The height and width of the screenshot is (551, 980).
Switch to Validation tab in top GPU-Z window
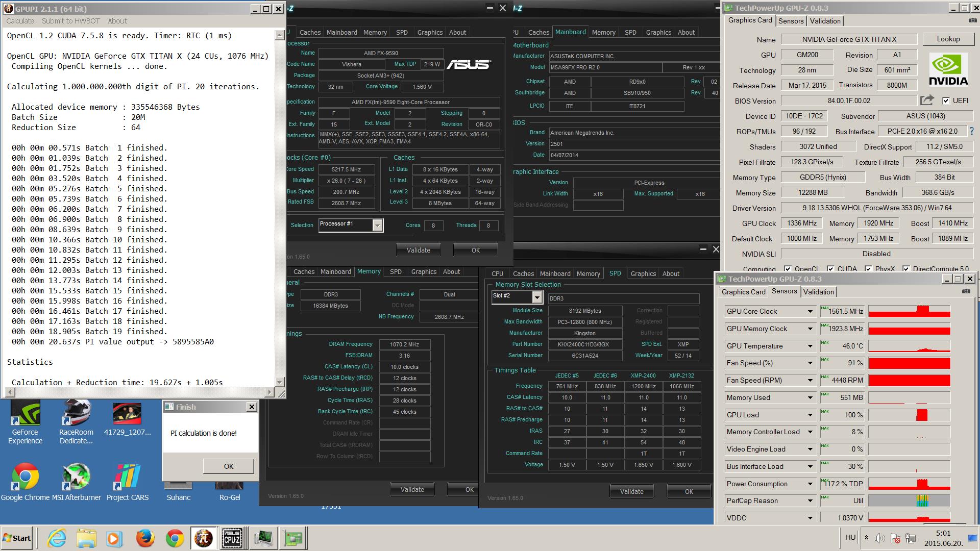pyautogui.click(x=825, y=21)
